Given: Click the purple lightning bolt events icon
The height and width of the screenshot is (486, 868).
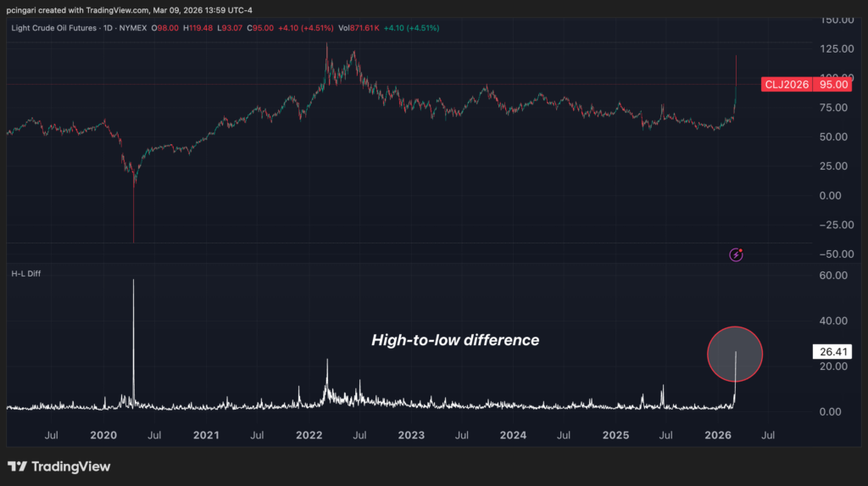Looking at the screenshot, I should click(736, 254).
